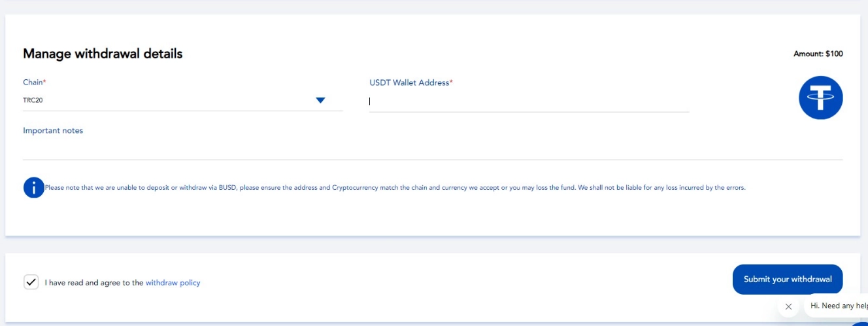Focus the USDT Wallet Address input field
This screenshot has width=868, height=326.
pyautogui.click(x=529, y=101)
